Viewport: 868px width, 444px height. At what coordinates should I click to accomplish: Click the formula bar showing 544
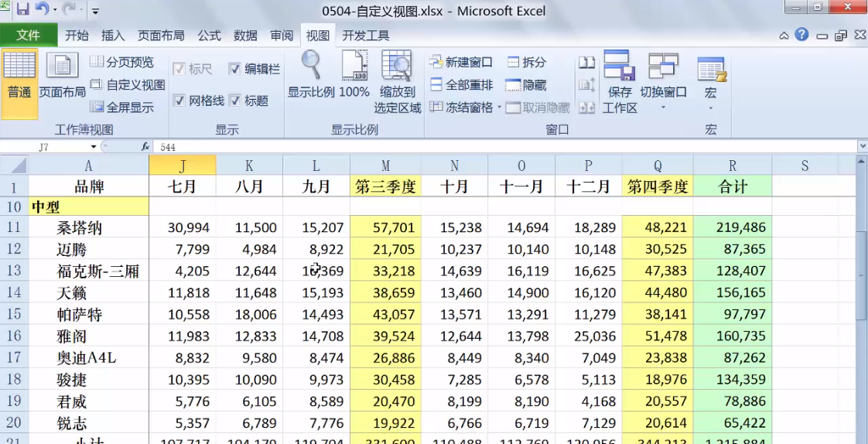point(505,147)
